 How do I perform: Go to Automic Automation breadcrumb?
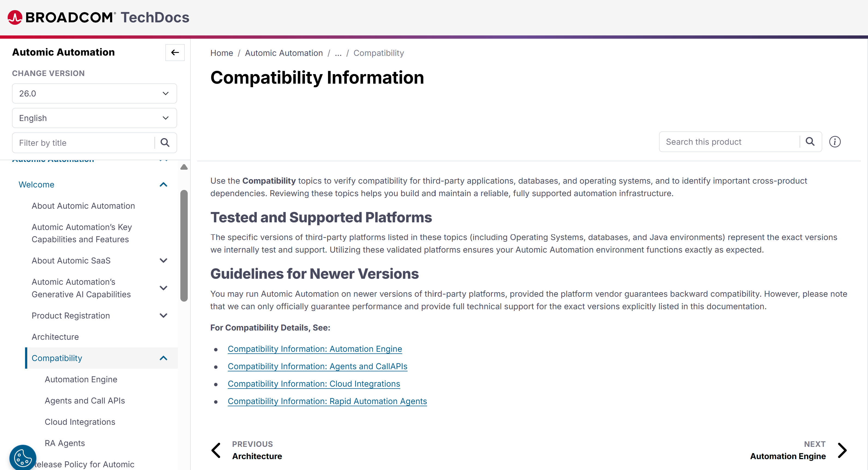284,53
